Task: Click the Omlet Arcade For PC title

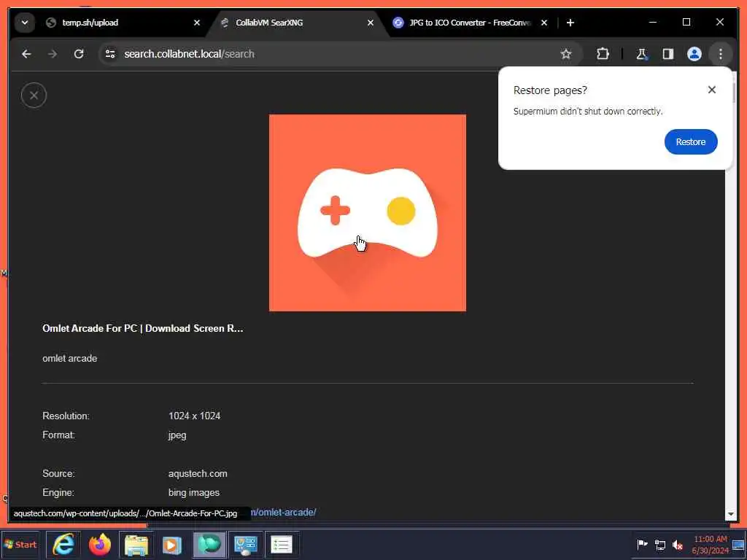Action: (142, 328)
